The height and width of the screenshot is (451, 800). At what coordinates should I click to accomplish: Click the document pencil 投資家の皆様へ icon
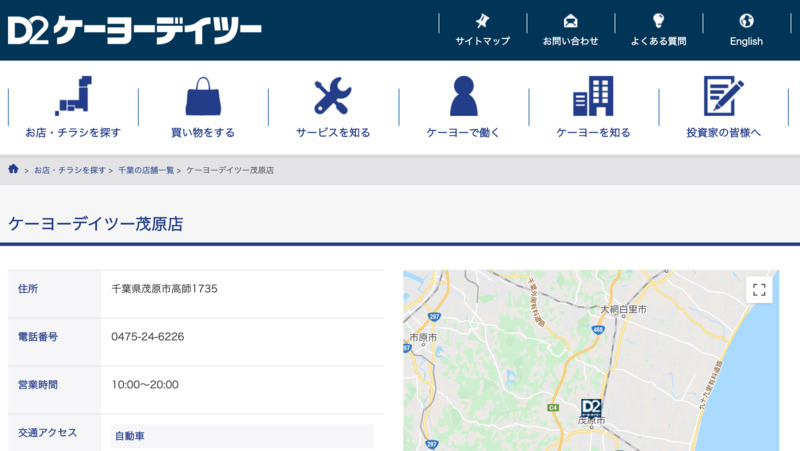723,97
